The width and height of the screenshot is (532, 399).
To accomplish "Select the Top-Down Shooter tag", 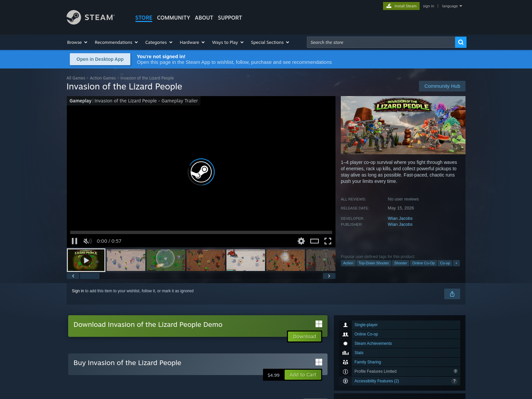I will tap(374, 263).
